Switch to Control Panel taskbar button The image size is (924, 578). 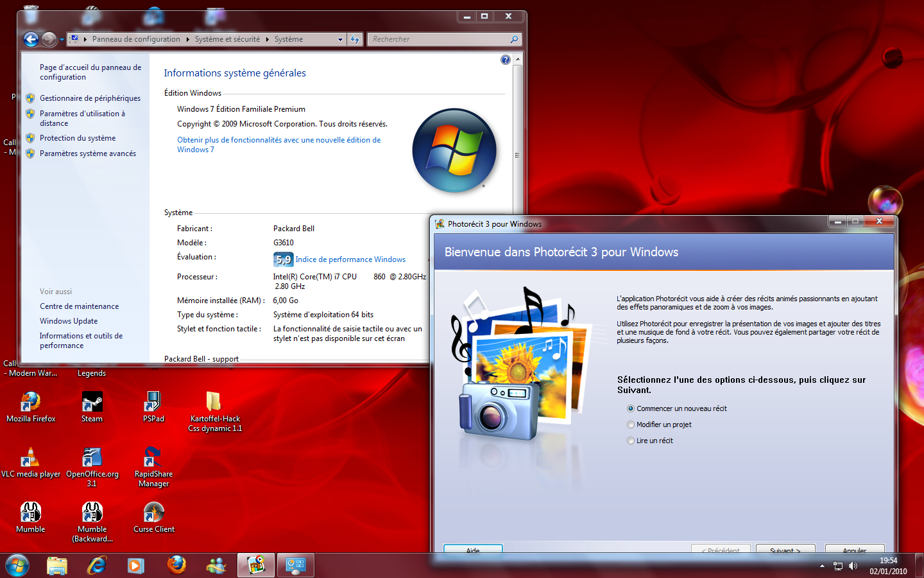click(x=296, y=565)
